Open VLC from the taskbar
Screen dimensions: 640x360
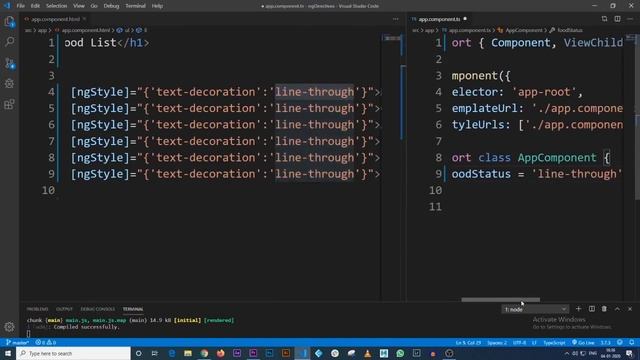click(x=367, y=353)
